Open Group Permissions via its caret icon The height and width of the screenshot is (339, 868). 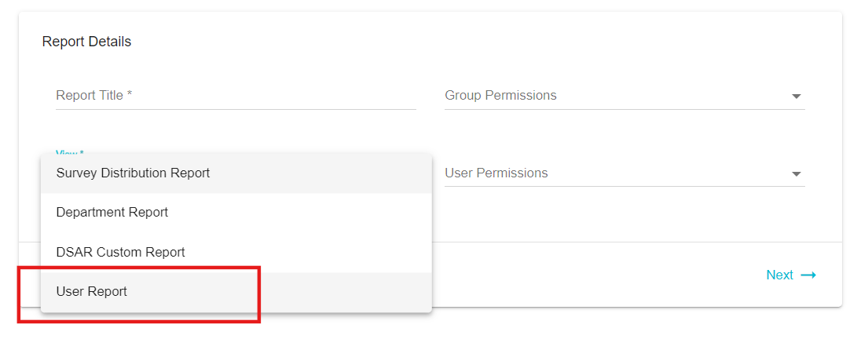click(x=796, y=97)
